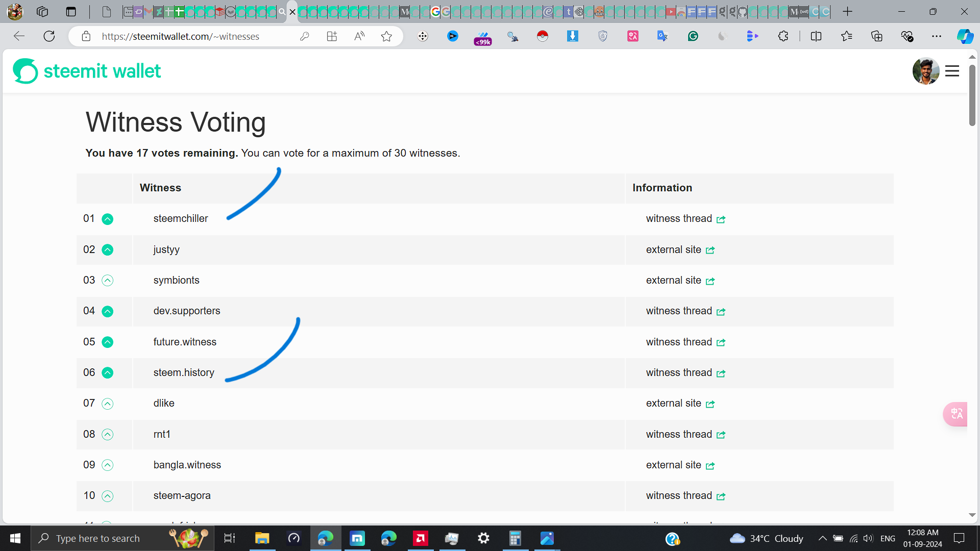The width and height of the screenshot is (980, 551).
Task: Toggle vote for witness bangla.witness
Action: click(107, 465)
